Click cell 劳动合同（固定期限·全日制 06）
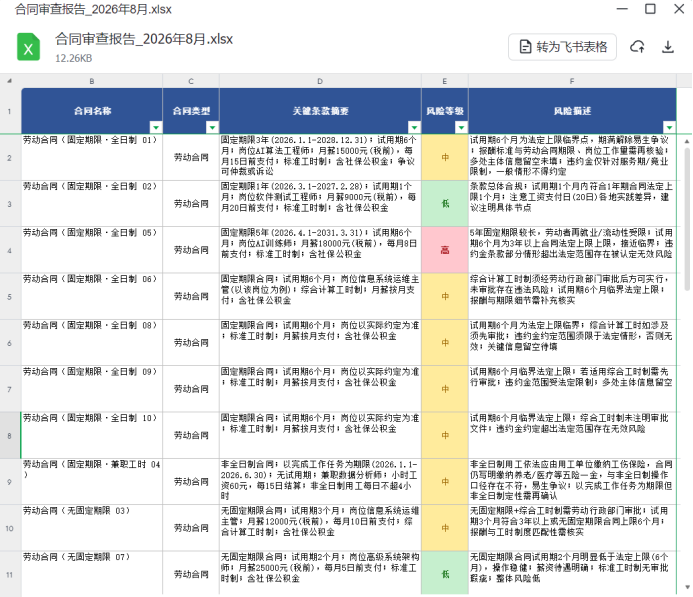Viewport: 693px width, 597px height. tap(92, 297)
